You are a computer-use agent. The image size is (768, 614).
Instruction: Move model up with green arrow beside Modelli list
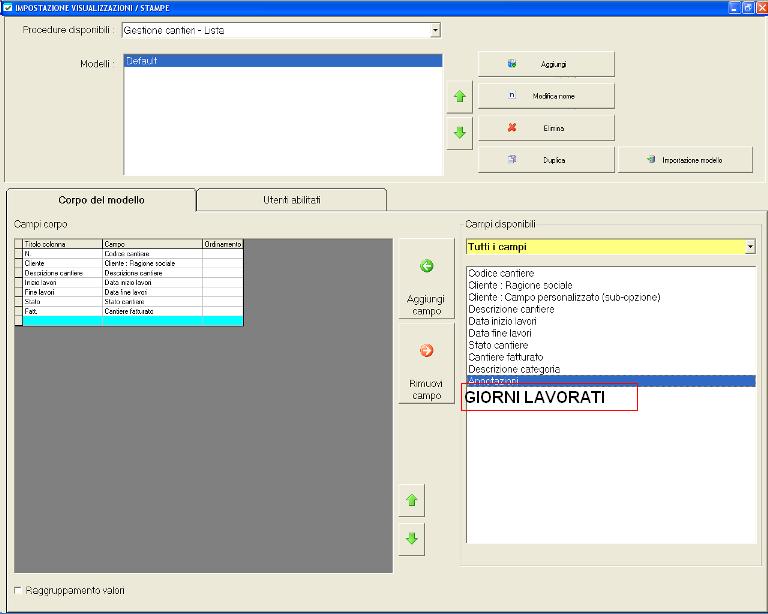(459, 97)
